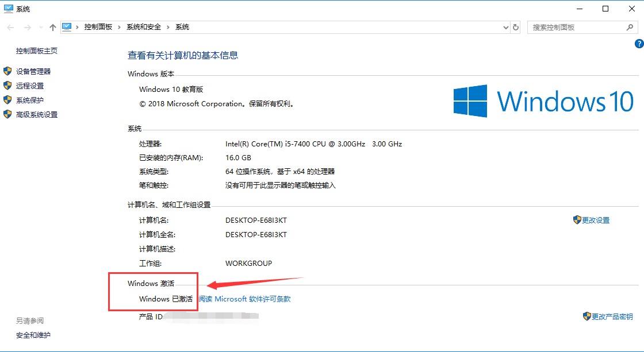Select 系统和安全 breadcrumb
Image resolution: width=644 pixels, height=352 pixels.
click(144, 27)
